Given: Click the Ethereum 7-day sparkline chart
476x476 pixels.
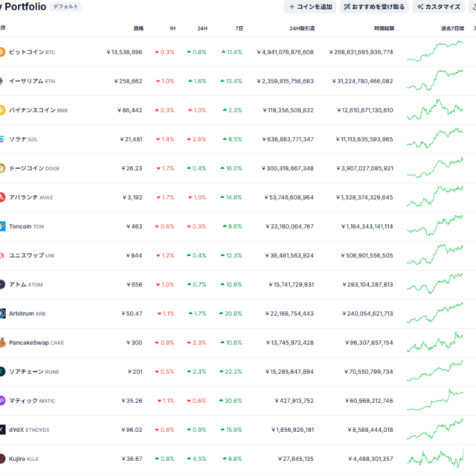Looking at the screenshot, I should pyautogui.click(x=435, y=80).
